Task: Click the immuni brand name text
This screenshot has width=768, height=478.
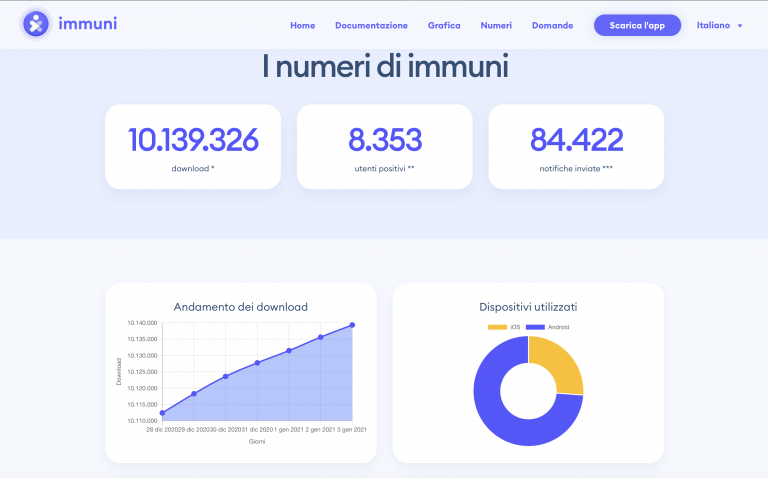Action: tap(88, 24)
